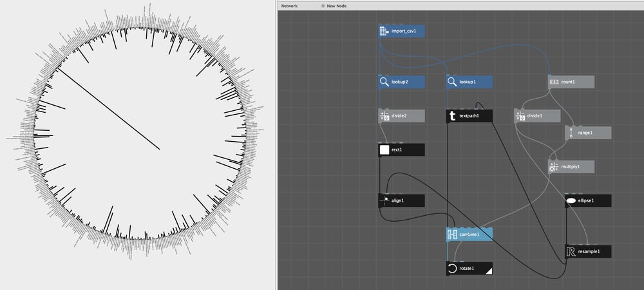Image resolution: width=644 pixels, height=290 pixels.
Task: Click the plus icon beside New Node
Action: tap(323, 6)
